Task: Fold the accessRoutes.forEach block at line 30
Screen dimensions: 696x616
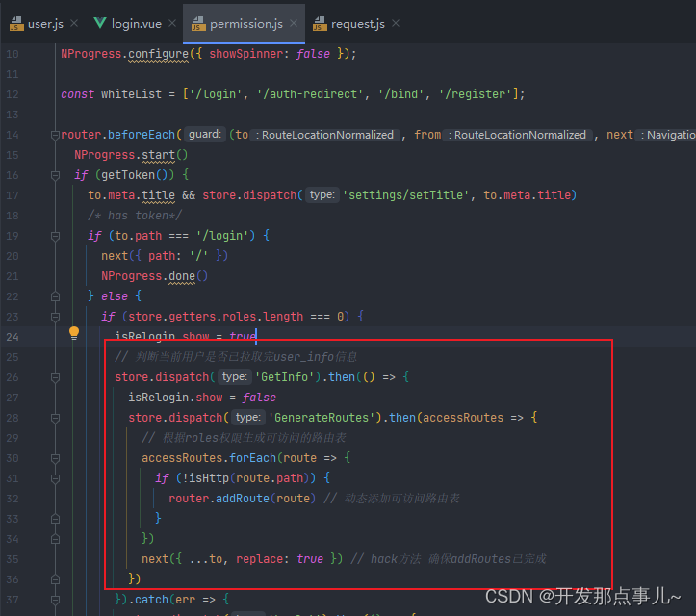Action: 56,458
